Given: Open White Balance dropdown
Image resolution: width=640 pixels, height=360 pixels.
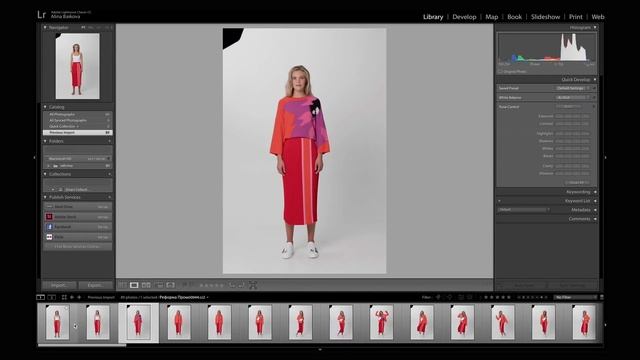Looking at the screenshot, I should (x=573, y=98).
